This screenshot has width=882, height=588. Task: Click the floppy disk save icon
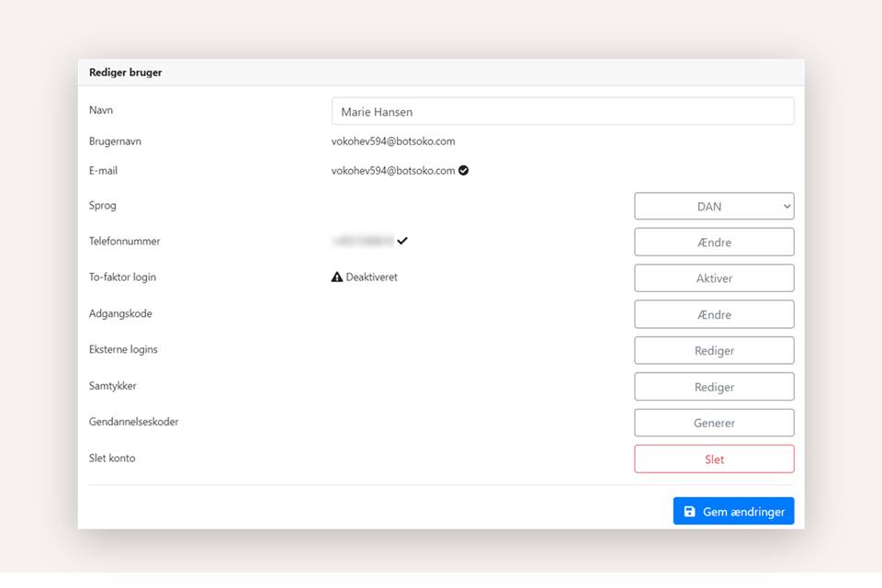tap(690, 512)
